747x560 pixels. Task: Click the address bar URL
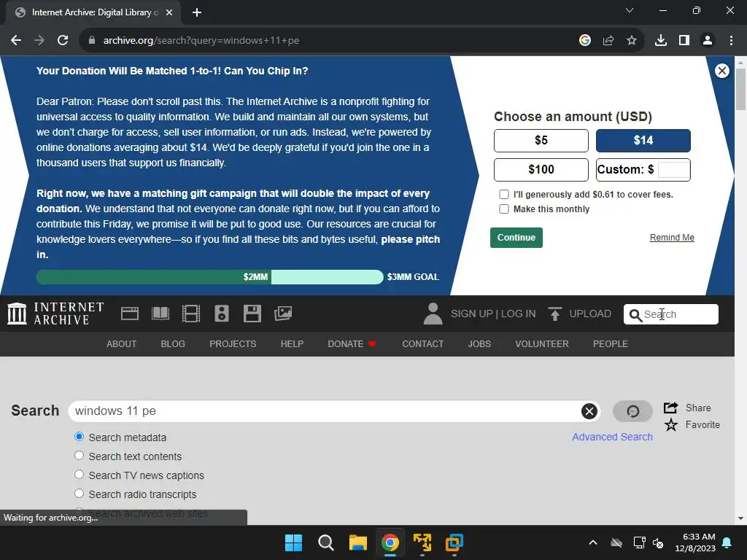tap(201, 41)
